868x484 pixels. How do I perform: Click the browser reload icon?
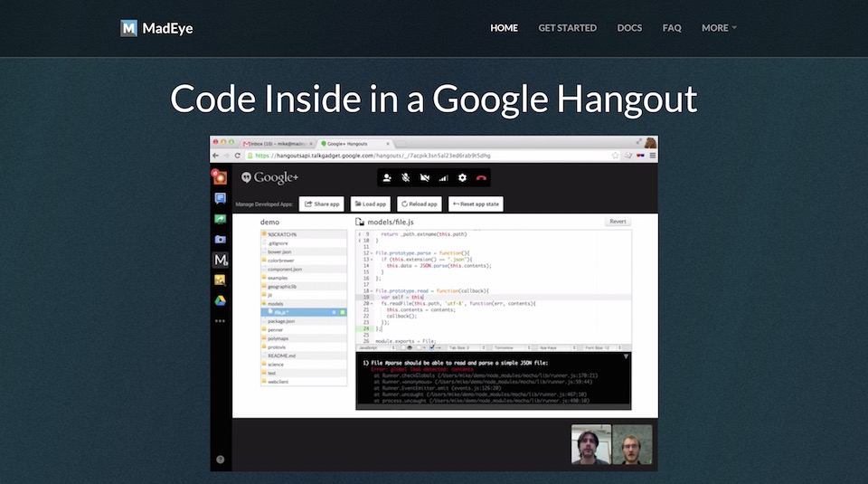point(238,156)
